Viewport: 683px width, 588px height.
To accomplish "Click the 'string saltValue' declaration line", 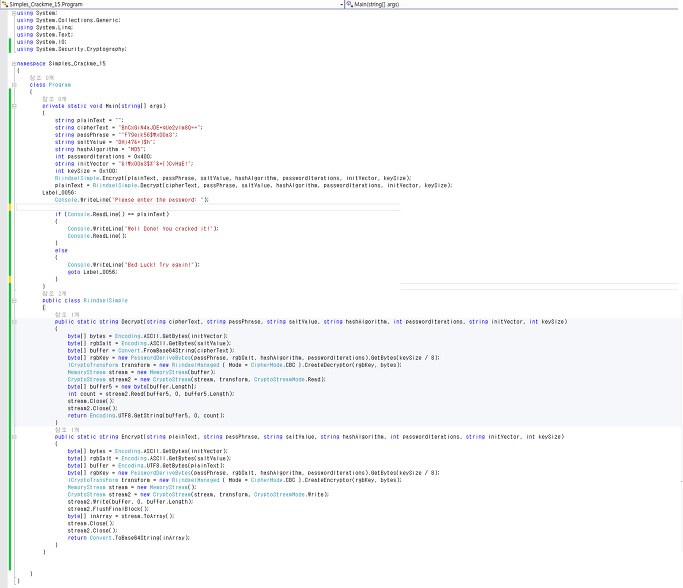I will point(105,142).
